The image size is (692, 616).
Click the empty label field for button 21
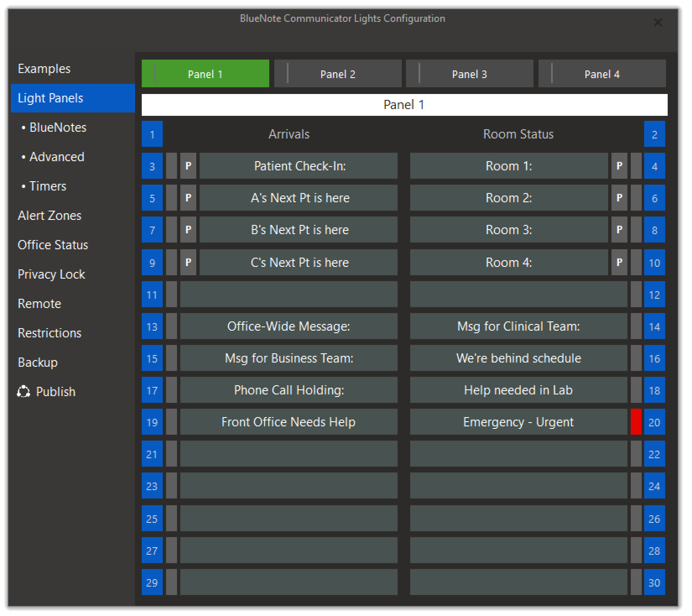[x=289, y=454]
